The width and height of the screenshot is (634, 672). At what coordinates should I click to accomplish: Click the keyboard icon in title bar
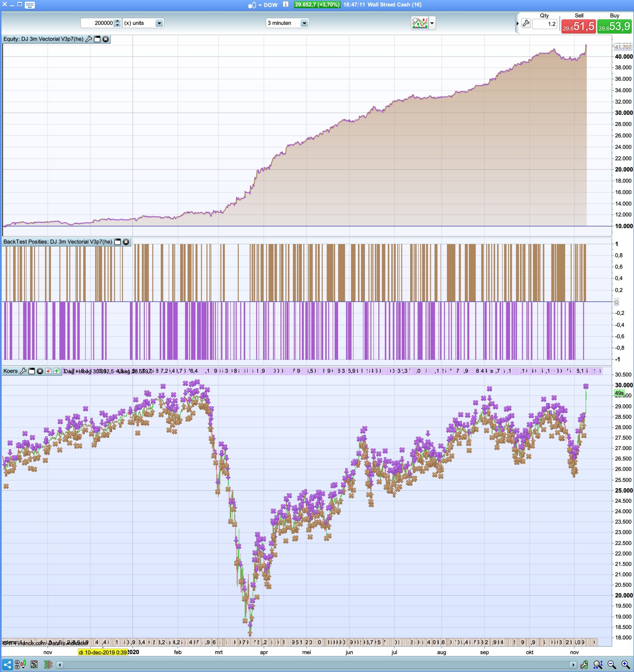tap(30, 5)
